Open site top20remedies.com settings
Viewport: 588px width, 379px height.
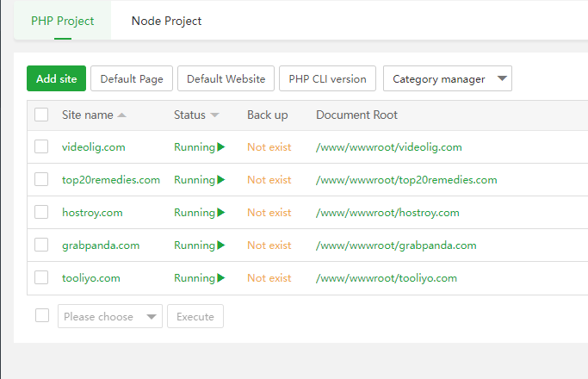point(111,180)
